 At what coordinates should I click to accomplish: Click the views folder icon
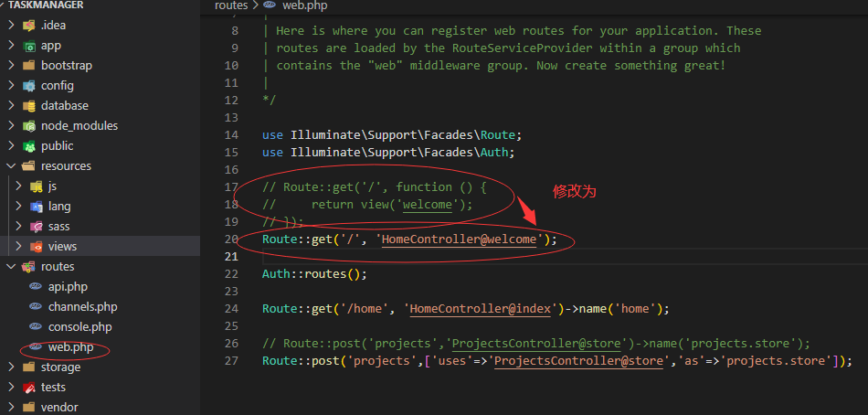(36, 247)
